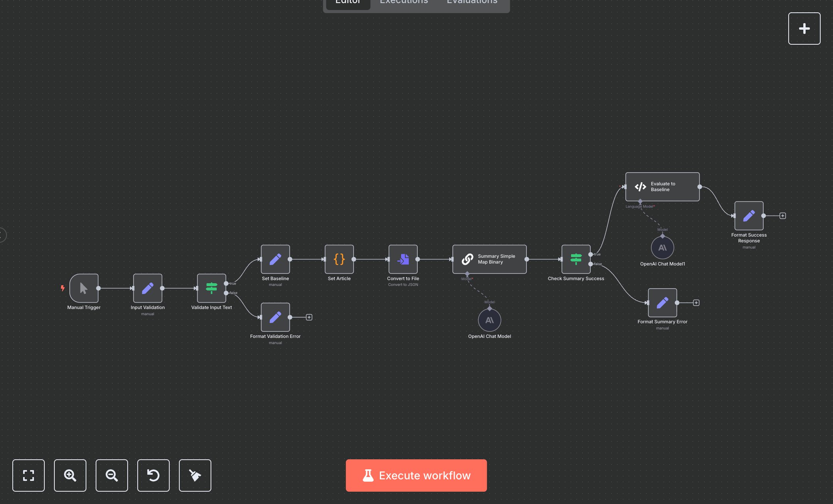
Task: Click the zoom to fit icon
Action: click(29, 475)
